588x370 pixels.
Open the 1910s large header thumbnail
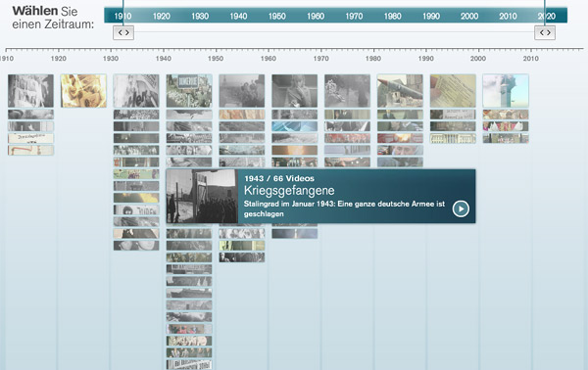tap(30, 91)
